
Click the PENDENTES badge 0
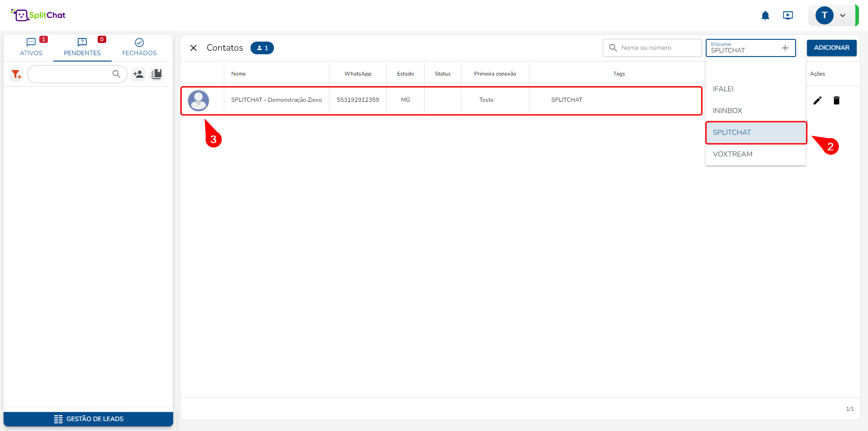pyautogui.click(x=102, y=39)
